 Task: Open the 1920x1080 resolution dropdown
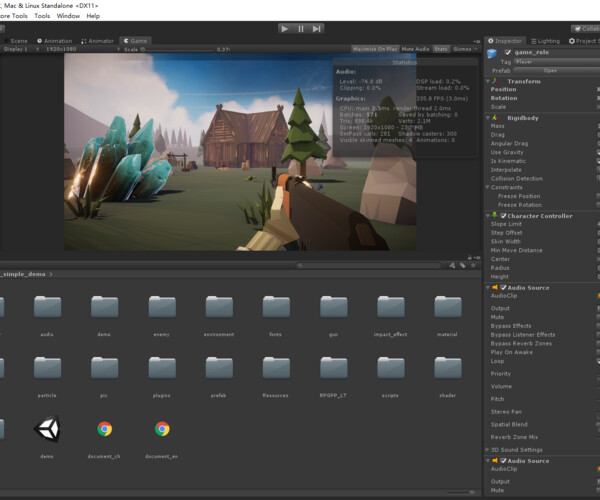(81, 49)
